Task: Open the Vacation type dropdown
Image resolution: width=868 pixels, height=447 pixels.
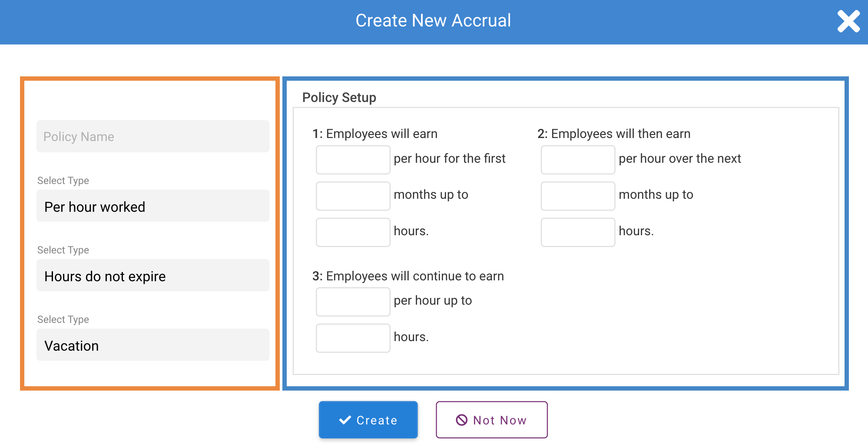Action: click(x=153, y=345)
